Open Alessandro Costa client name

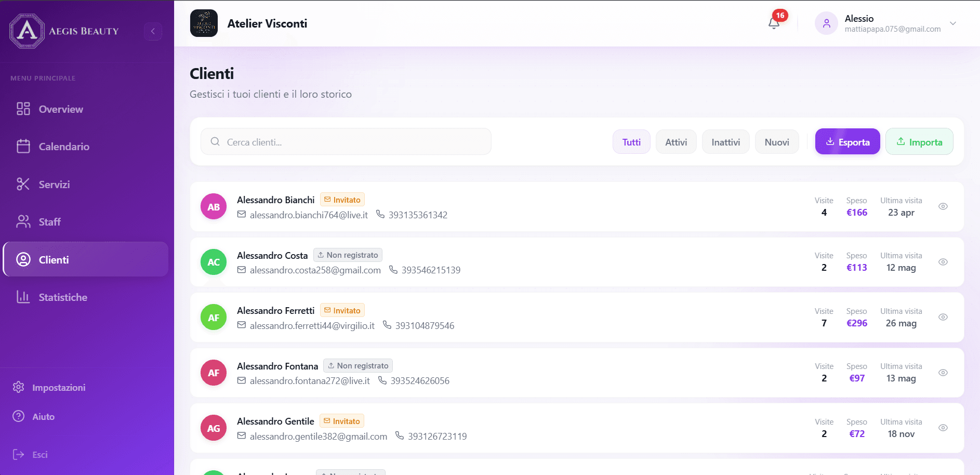(x=272, y=255)
